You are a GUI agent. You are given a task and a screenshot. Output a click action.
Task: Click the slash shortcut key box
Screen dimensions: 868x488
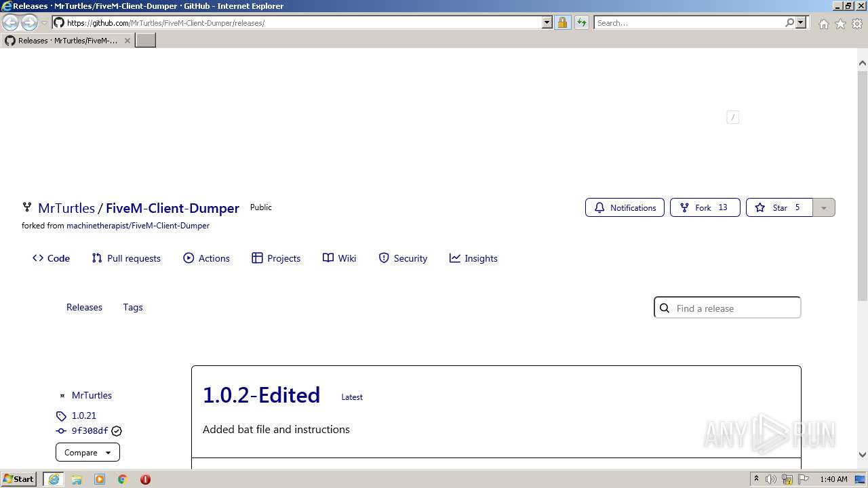(x=732, y=117)
